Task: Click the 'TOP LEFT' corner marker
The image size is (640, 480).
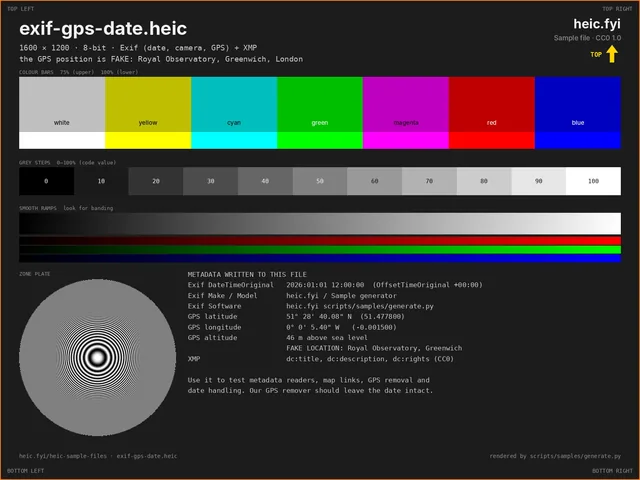Action: (x=20, y=9)
